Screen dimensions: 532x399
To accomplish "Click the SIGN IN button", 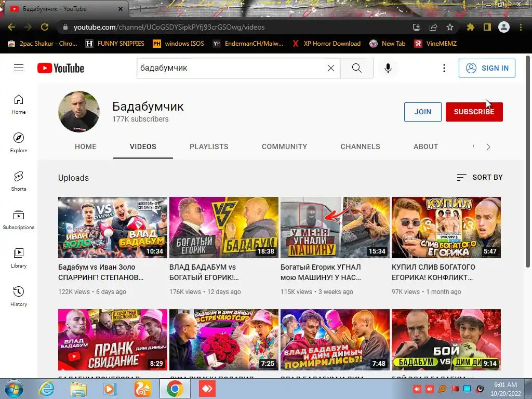I will click(487, 68).
